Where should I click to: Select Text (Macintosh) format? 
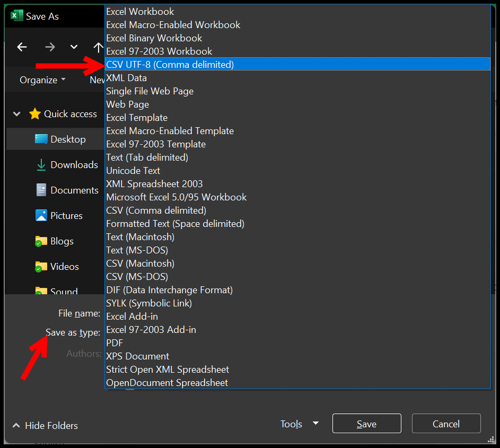(297, 237)
